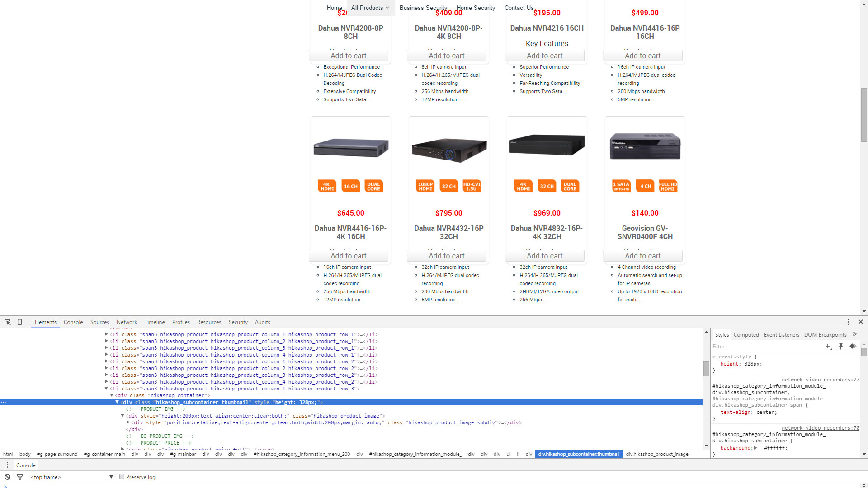868x488 pixels.
Task: Click the New Style Rule plus icon
Action: tap(828, 347)
